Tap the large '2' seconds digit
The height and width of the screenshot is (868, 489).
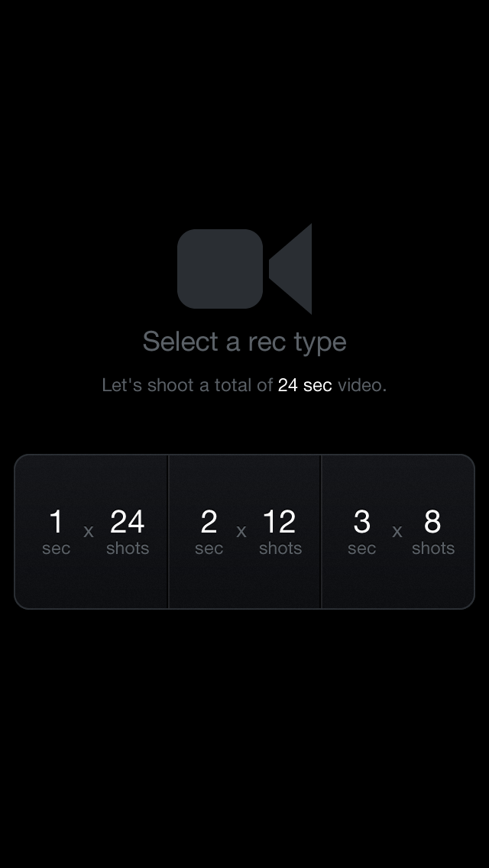click(209, 523)
